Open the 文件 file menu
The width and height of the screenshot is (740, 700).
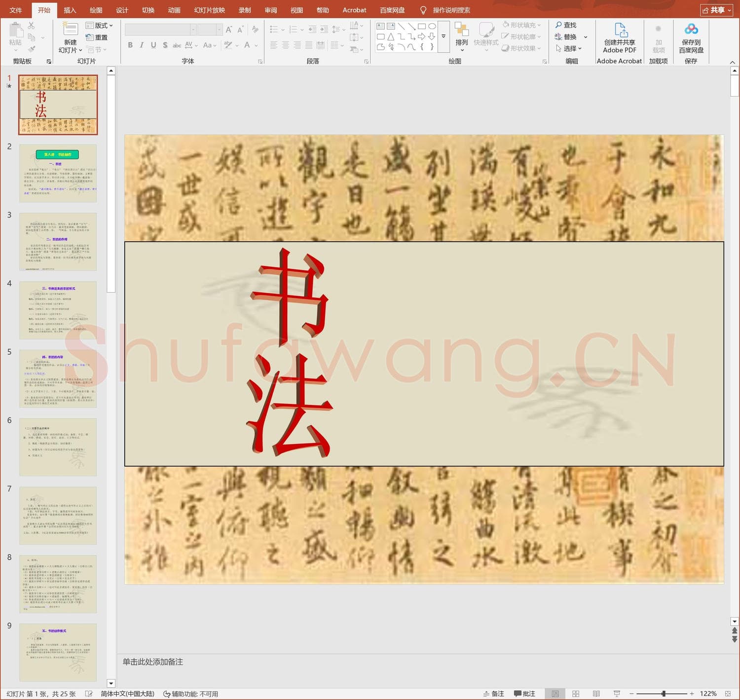coord(16,10)
